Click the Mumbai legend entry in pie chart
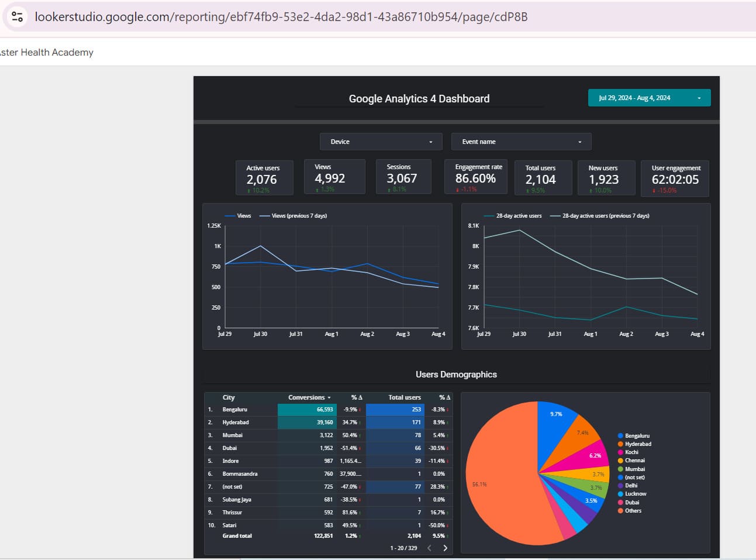 [631, 469]
